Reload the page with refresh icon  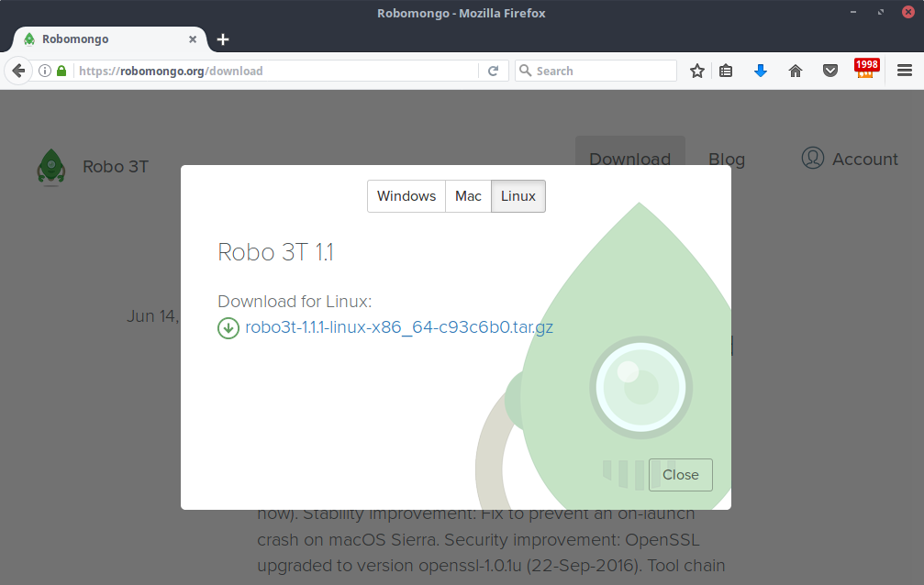pyautogui.click(x=493, y=71)
